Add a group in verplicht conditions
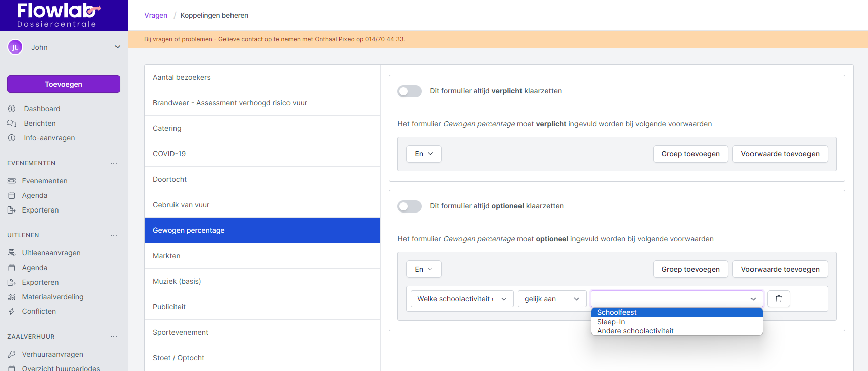 tap(690, 154)
